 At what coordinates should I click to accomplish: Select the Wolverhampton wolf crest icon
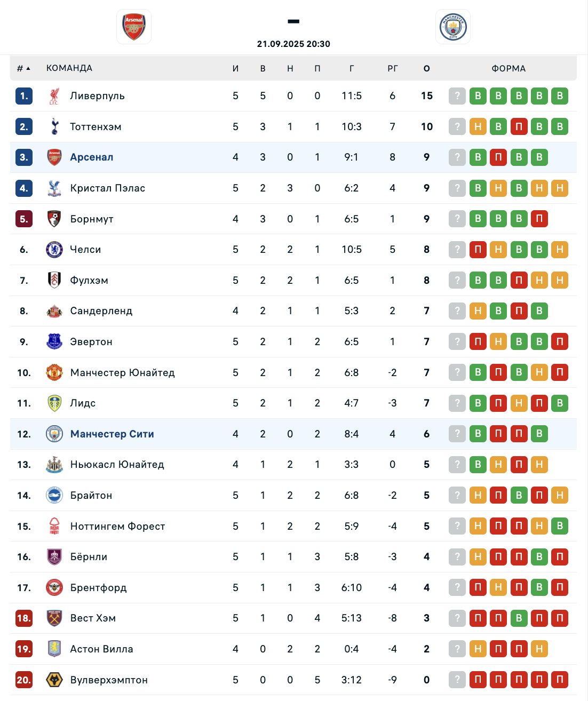pos(54,680)
